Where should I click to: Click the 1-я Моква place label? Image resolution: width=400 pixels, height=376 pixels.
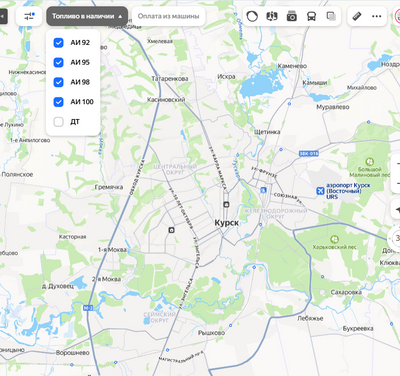tap(112, 250)
